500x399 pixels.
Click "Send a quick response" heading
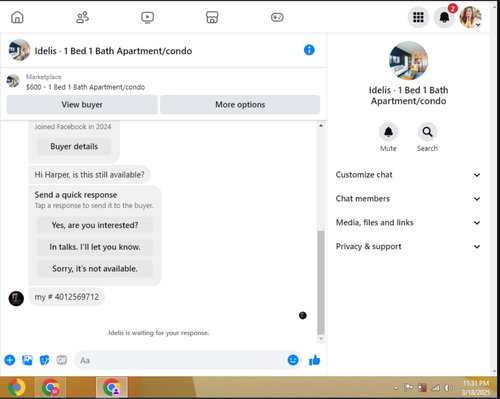76,195
